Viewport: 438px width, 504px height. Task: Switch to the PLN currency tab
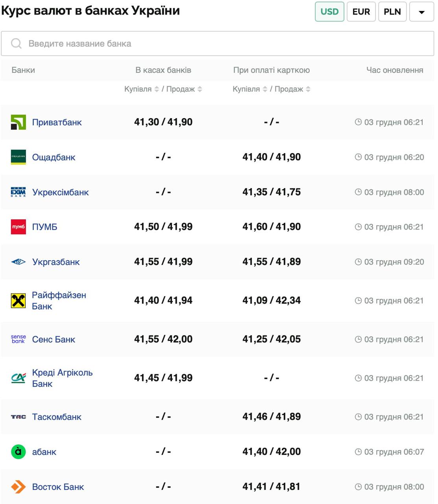pos(392,12)
